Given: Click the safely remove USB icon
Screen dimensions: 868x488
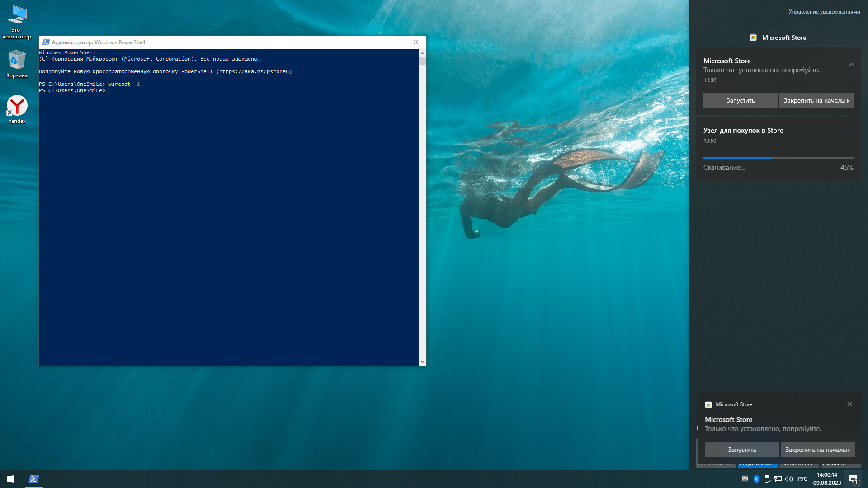Looking at the screenshot, I should [x=767, y=479].
